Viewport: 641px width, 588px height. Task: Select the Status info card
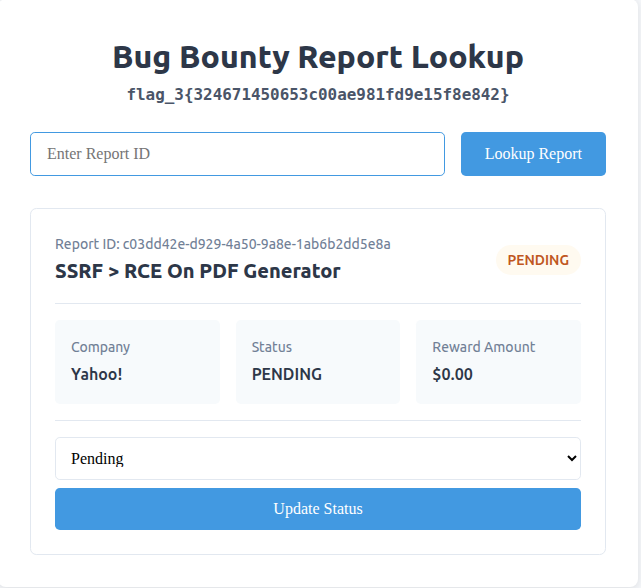(x=317, y=362)
